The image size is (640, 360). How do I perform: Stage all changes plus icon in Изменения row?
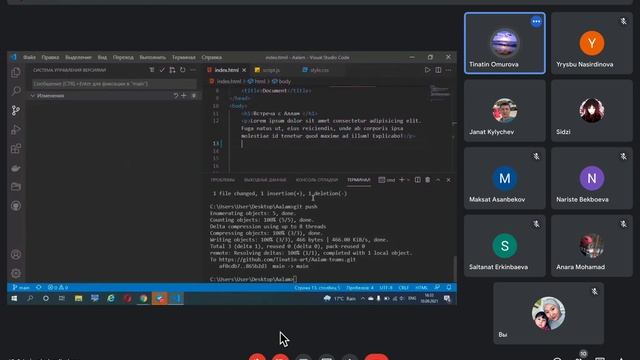point(184,96)
